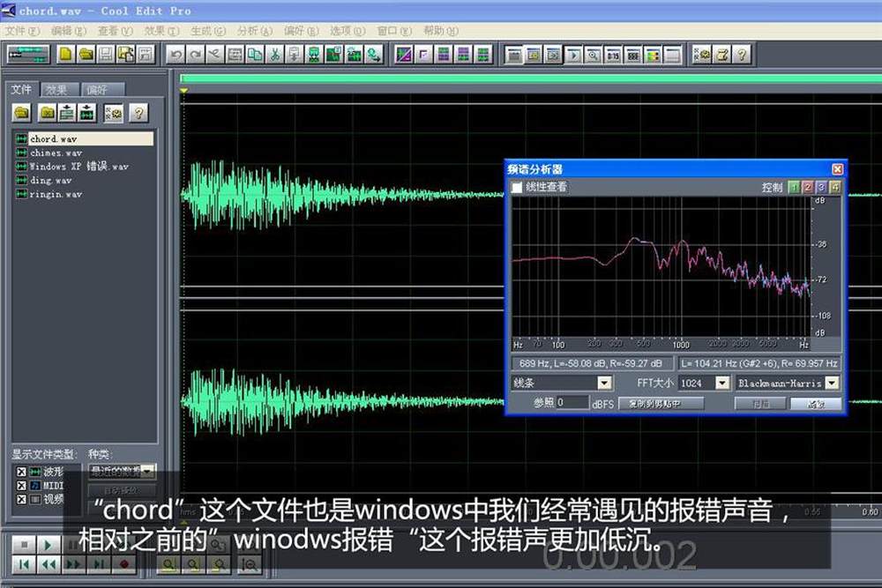The image size is (882, 588).
Task: Toggle the 视频 file type checkbox
Action: click(x=21, y=499)
